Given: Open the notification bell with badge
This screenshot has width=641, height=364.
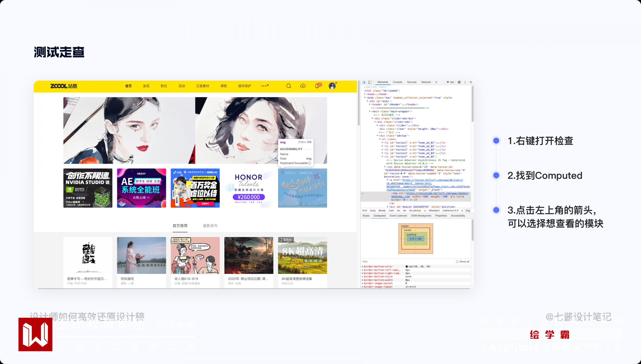Looking at the screenshot, I should point(317,86).
